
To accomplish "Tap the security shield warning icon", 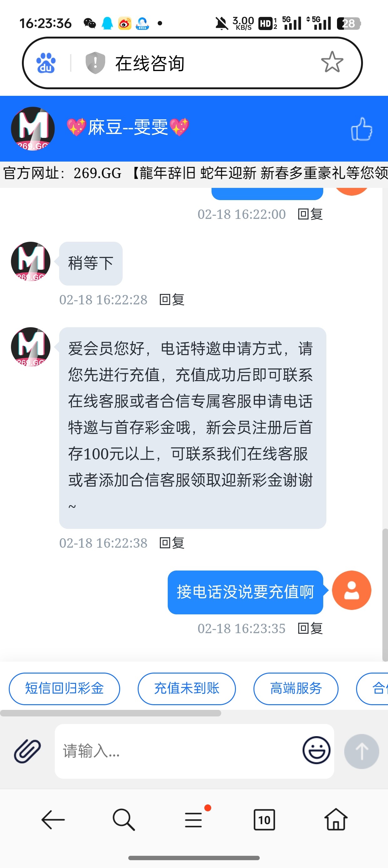I will click(95, 63).
